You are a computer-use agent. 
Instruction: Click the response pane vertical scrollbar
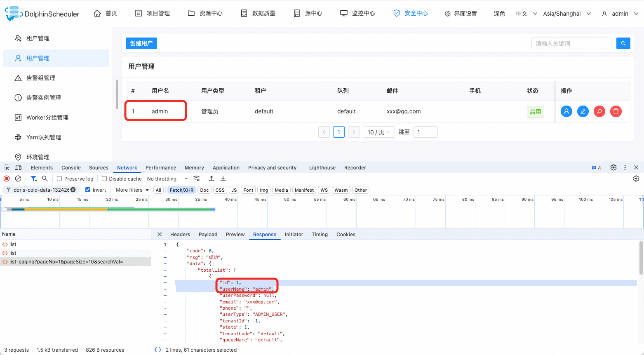641,258
